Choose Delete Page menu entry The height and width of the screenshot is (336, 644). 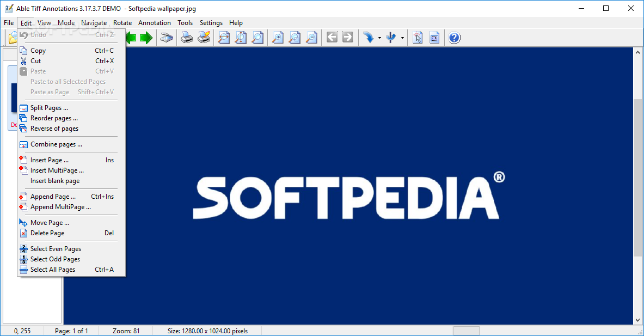[71, 233]
